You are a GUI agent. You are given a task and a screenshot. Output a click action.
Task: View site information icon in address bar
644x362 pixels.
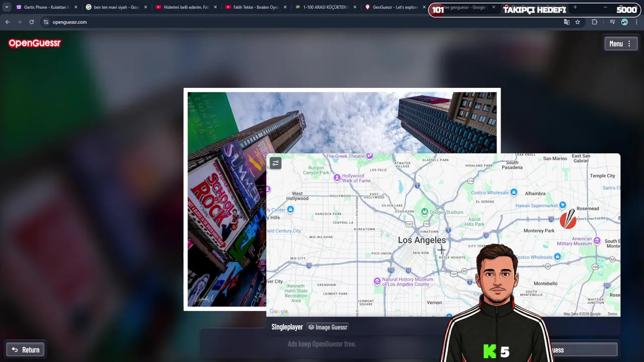[46, 22]
